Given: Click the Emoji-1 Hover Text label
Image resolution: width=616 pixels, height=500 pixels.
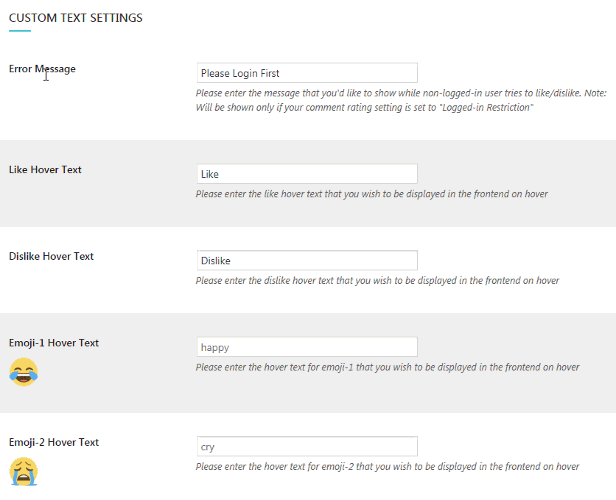Looking at the screenshot, I should click(54, 343).
